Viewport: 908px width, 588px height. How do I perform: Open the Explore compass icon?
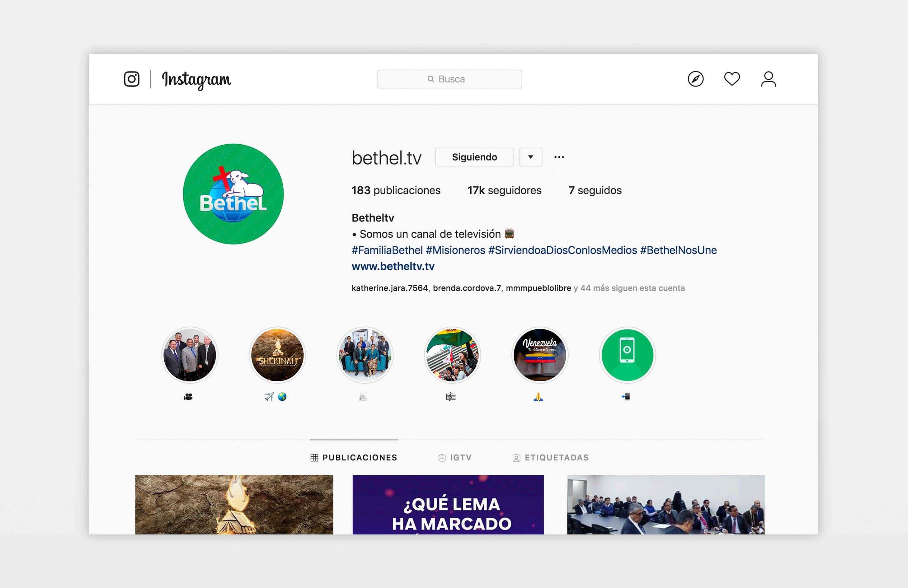point(695,79)
